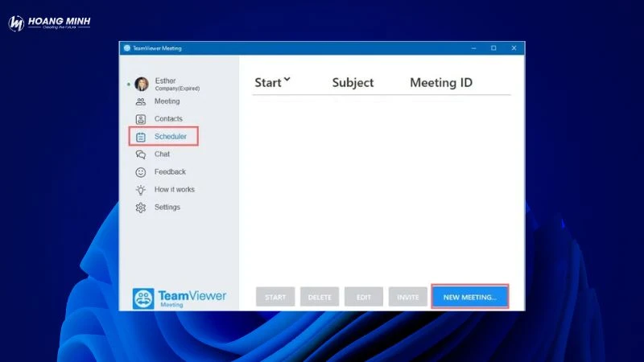
Task: Choose the Feedback menu label
Action: coord(170,171)
